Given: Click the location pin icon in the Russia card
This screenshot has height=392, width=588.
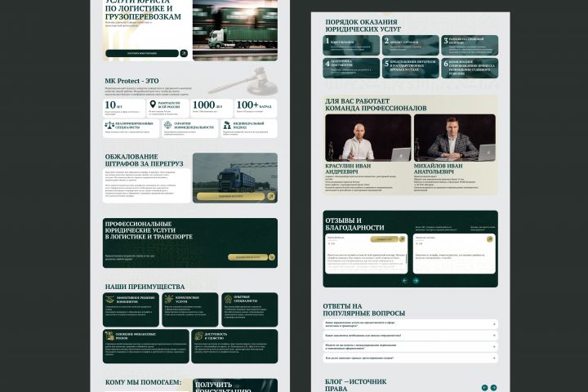Looking at the screenshot, I should tap(153, 105).
